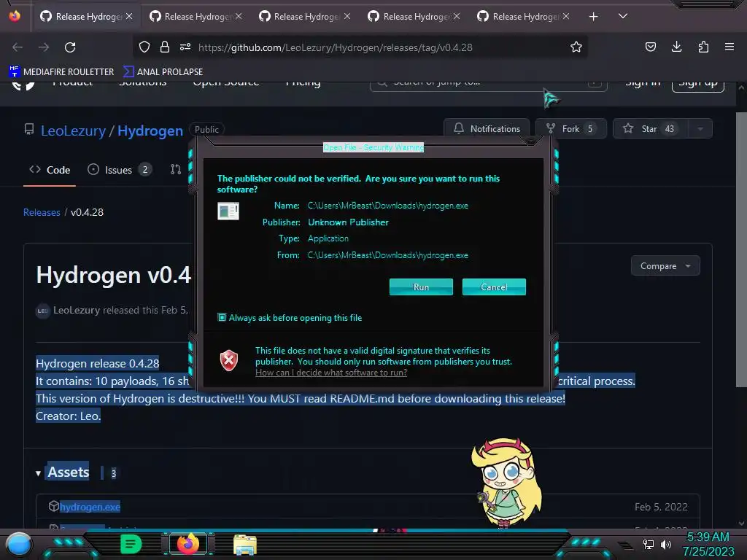Reload the current page

point(70,47)
